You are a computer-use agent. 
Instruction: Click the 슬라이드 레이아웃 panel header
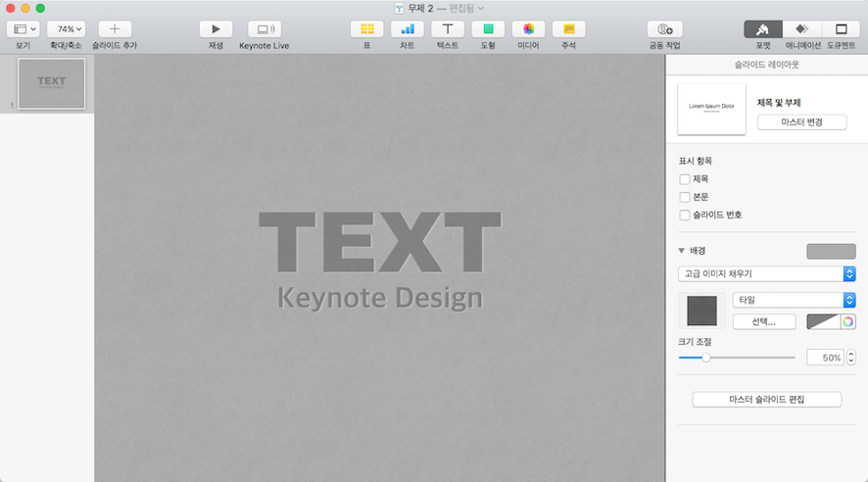[x=767, y=65]
